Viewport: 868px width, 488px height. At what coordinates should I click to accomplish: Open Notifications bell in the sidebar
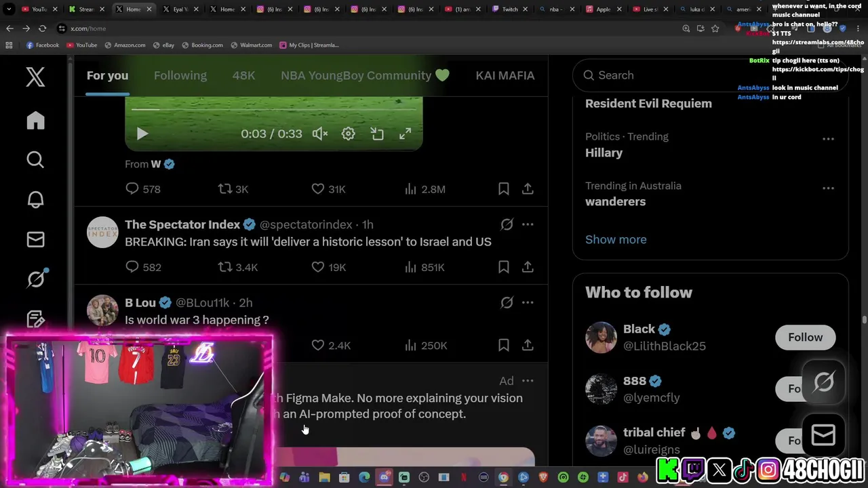click(x=35, y=200)
